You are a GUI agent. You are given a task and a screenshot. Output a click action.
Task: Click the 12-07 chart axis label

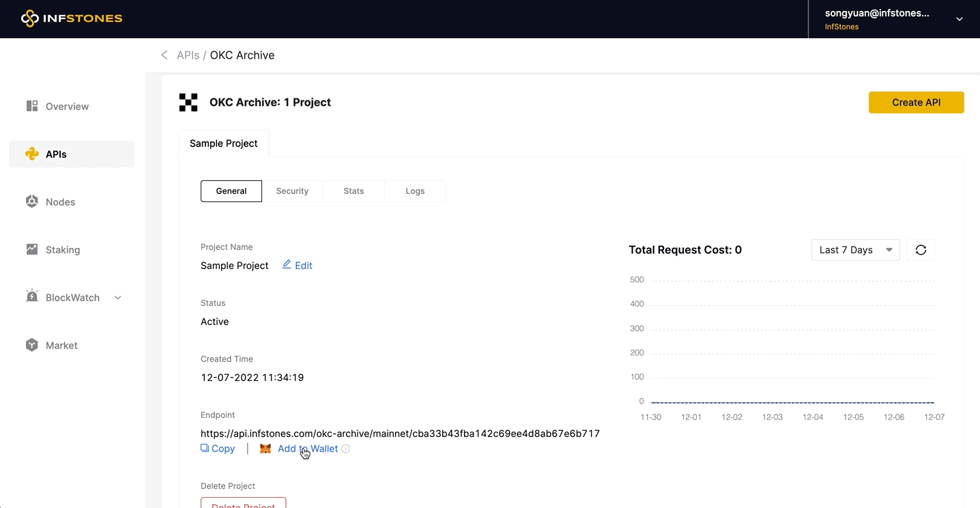(x=934, y=417)
